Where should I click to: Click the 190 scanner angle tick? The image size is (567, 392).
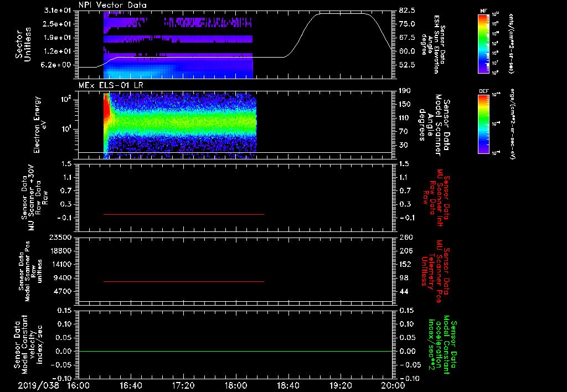click(405, 91)
